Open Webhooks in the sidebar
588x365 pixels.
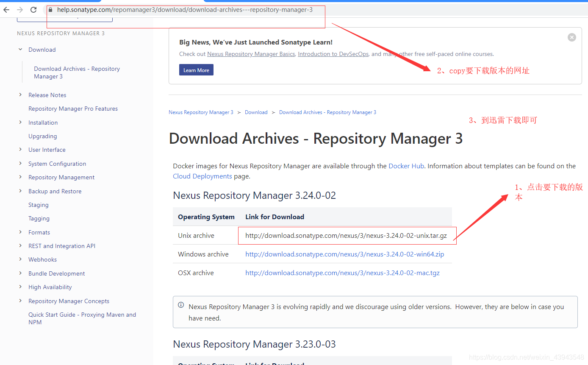point(42,259)
